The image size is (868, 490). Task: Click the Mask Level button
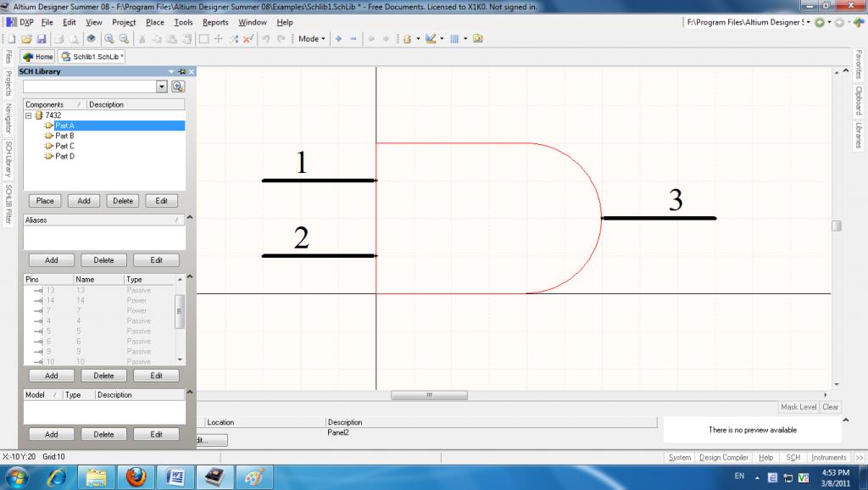[798, 407]
